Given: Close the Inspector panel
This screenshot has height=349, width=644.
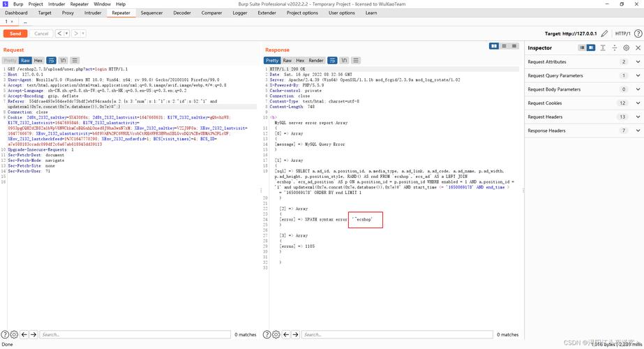Looking at the screenshot, I should click(638, 47).
